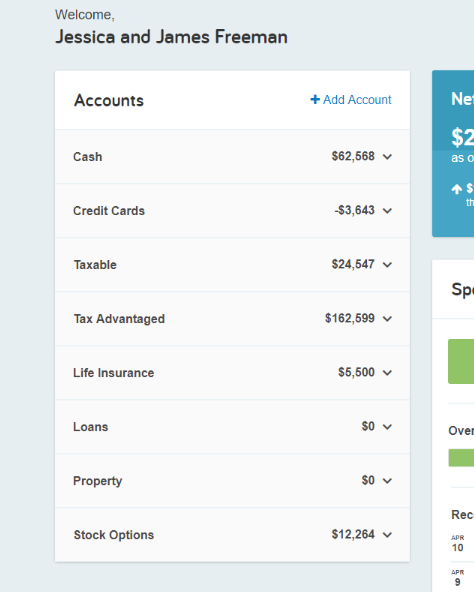
Task: Expand the Cash chevron arrow
Action: pyautogui.click(x=387, y=157)
